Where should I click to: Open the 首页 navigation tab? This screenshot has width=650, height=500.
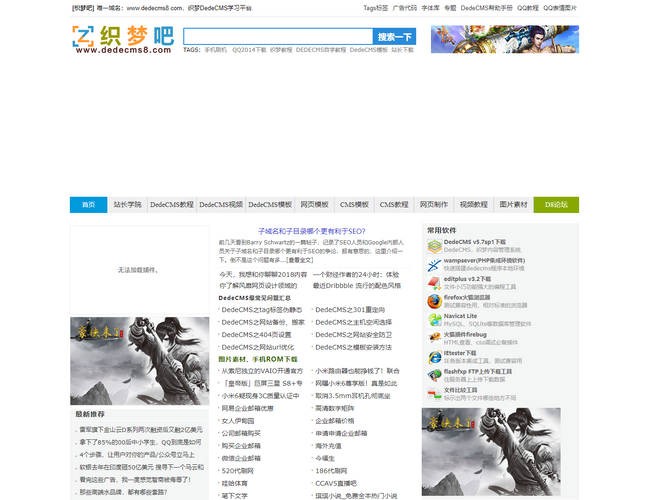[x=88, y=204]
